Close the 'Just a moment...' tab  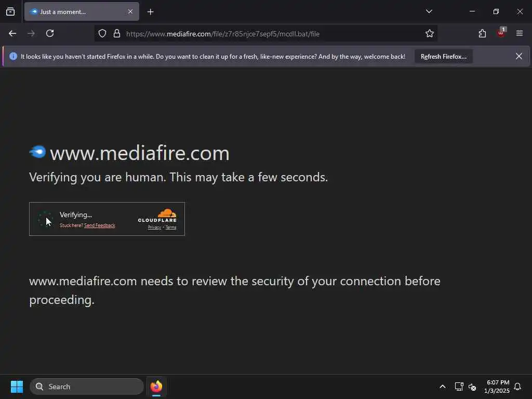point(130,11)
